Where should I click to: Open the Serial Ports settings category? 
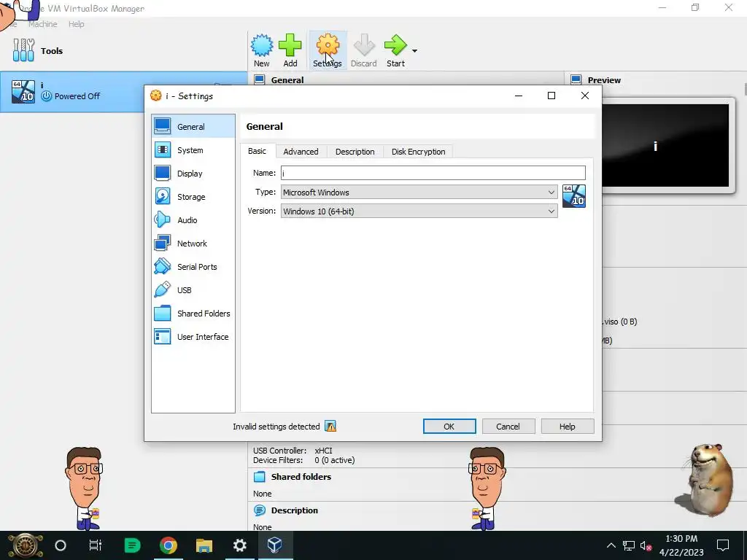[193, 267]
